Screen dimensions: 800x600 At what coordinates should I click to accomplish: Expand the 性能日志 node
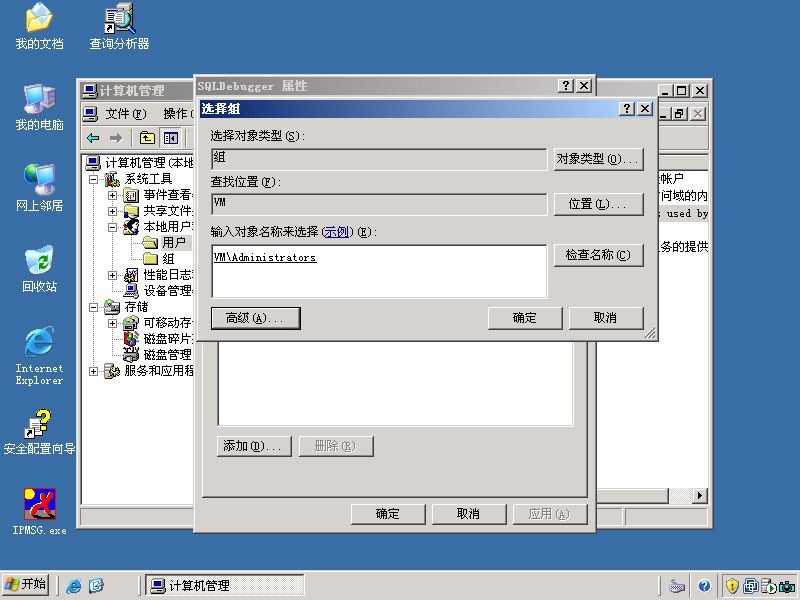[112, 276]
